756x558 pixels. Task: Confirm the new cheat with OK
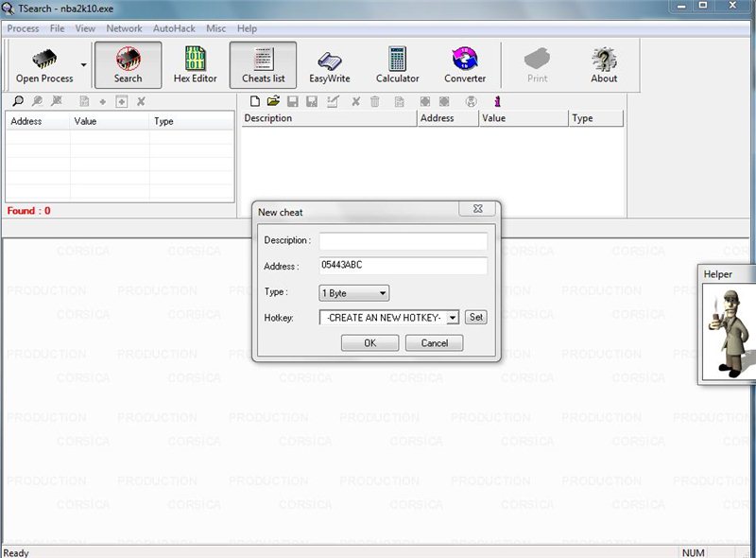(369, 343)
